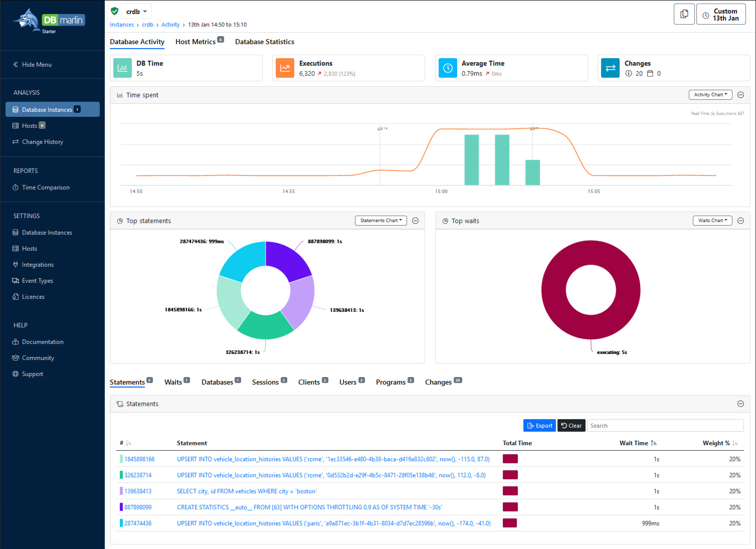Open the Statements Chart dropdown
The image size is (756, 549).
[x=380, y=220]
